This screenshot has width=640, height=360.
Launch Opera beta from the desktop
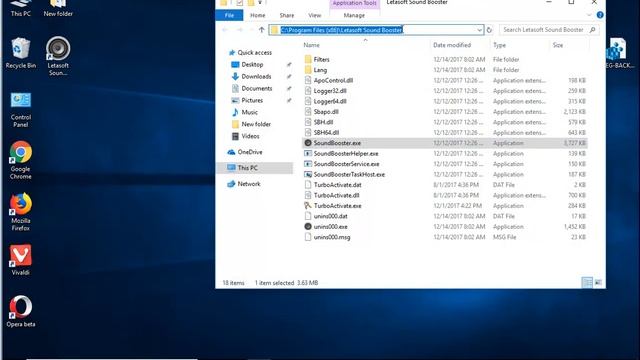(x=20, y=311)
